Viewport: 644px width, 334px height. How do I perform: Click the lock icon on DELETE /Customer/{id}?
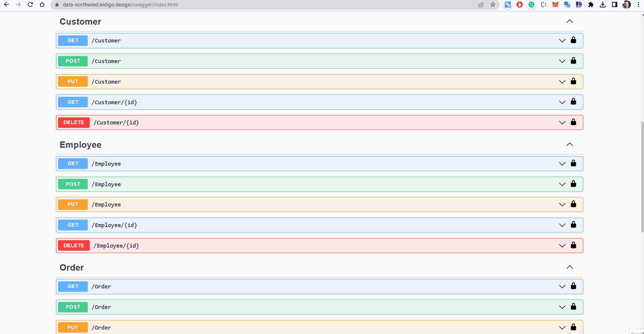click(x=573, y=122)
